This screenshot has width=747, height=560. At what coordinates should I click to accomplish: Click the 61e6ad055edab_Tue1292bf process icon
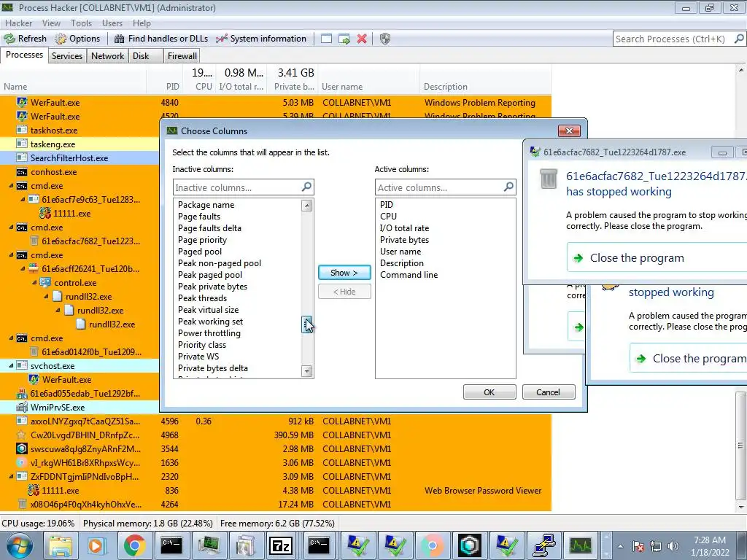pyautogui.click(x=21, y=393)
